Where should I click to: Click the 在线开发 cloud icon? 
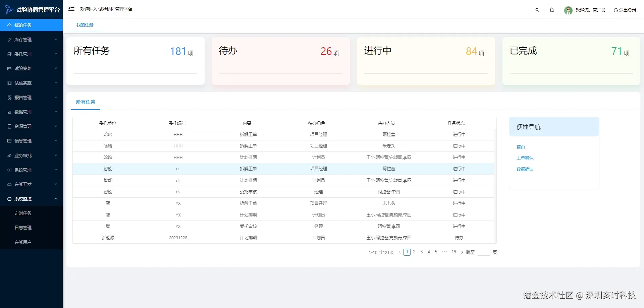(9, 185)
